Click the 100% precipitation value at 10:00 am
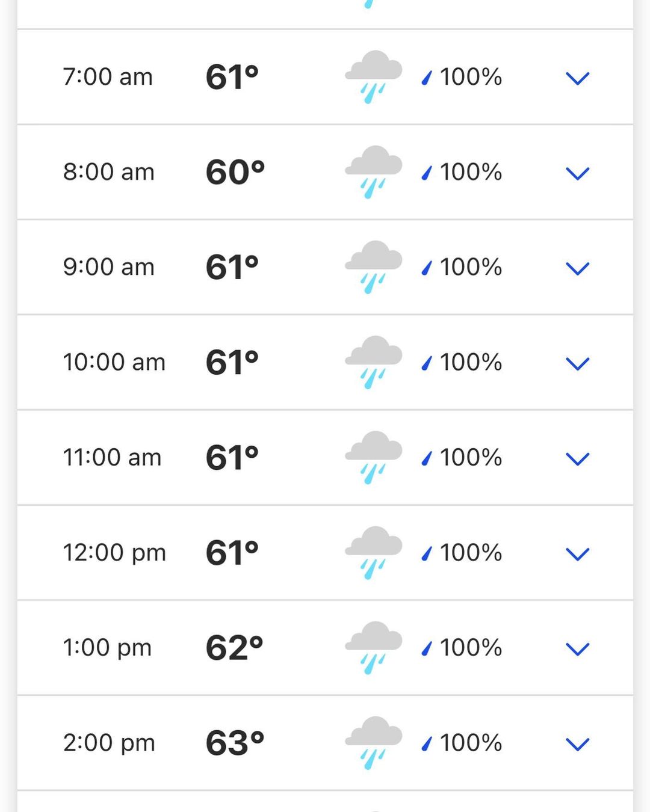The width and height of the screenshot is (650, 812). coord(471,362)
